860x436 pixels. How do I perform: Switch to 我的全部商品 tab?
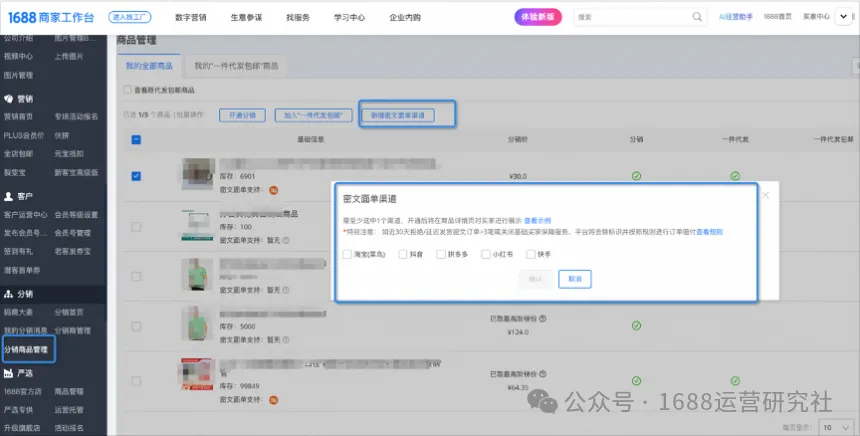149,66
